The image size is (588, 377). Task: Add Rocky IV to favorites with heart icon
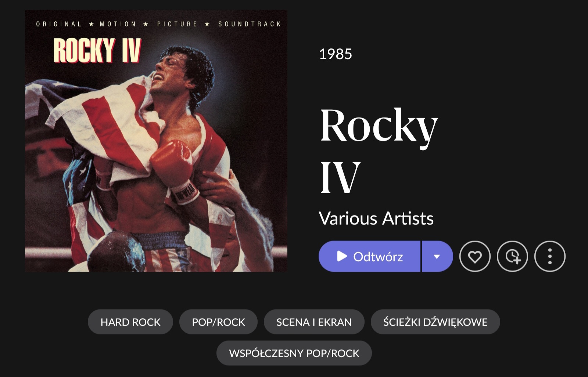(x=475, y=256)
